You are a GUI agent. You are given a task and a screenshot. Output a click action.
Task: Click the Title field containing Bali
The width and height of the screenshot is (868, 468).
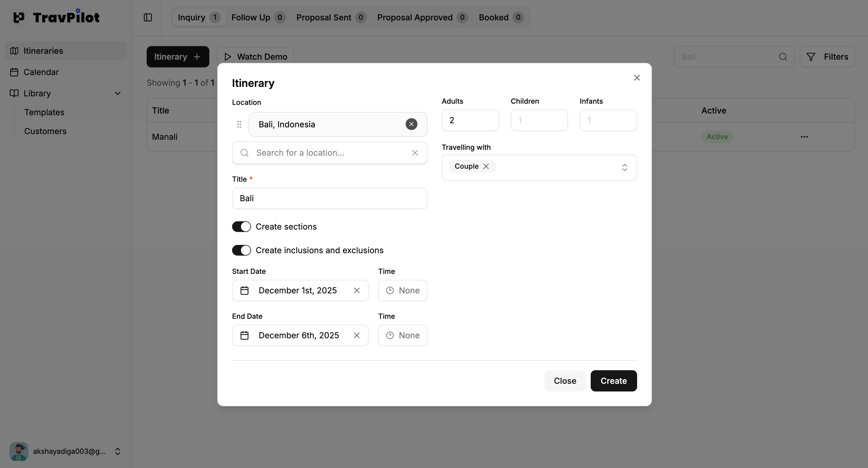pos(329,198)
